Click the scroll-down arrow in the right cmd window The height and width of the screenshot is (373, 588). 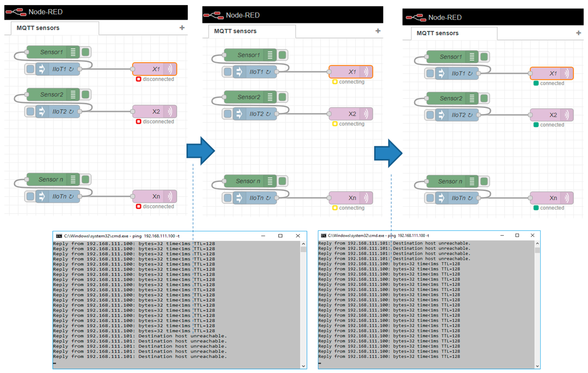point(537,366)
